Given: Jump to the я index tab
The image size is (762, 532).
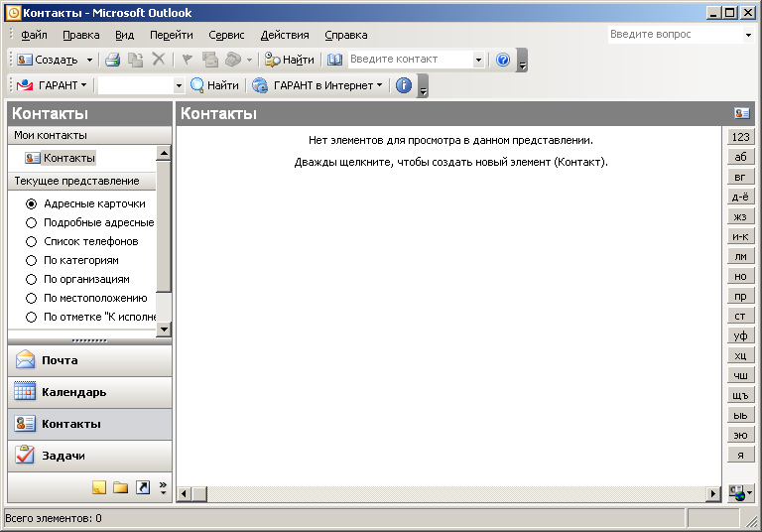Looking at the screenshot, I should pyautogui.click(x=740, y=456).
